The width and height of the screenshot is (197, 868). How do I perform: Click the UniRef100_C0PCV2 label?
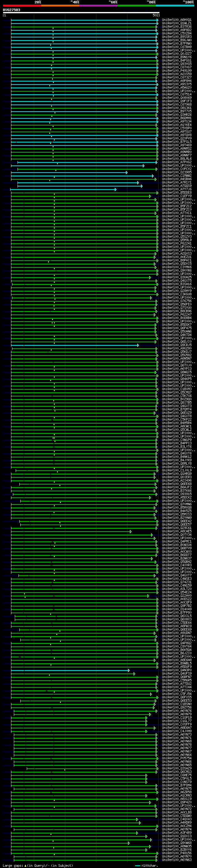click(177, 169)
